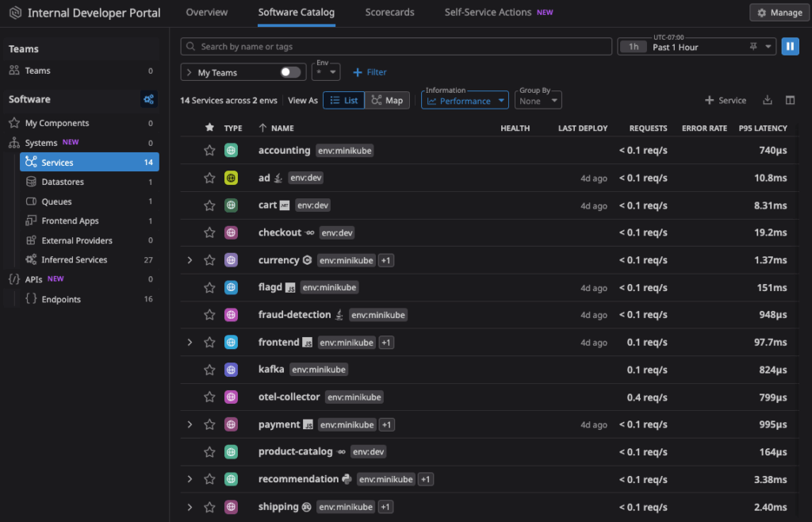Toggle the My Teams switch

290,72
